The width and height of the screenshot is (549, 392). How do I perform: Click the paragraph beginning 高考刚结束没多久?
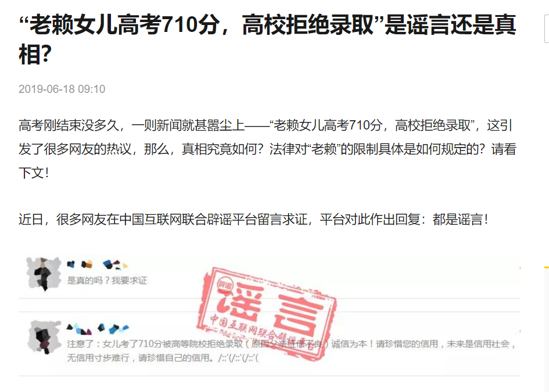267,149
